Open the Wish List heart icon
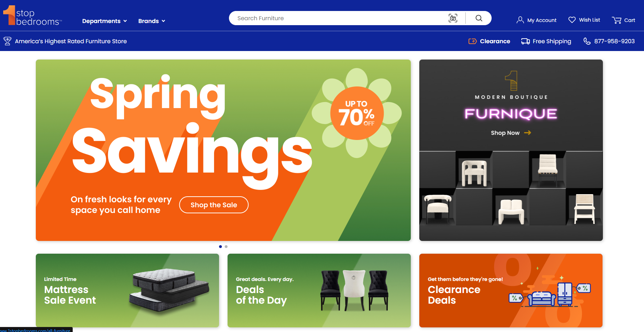Viewport: 644px width, 332px height. 572,20
